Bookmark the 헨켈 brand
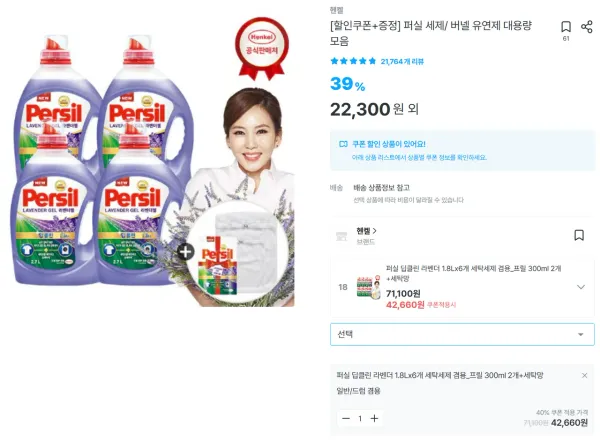Viewport: 600px width, 441px height. click(x=579, y=235)
